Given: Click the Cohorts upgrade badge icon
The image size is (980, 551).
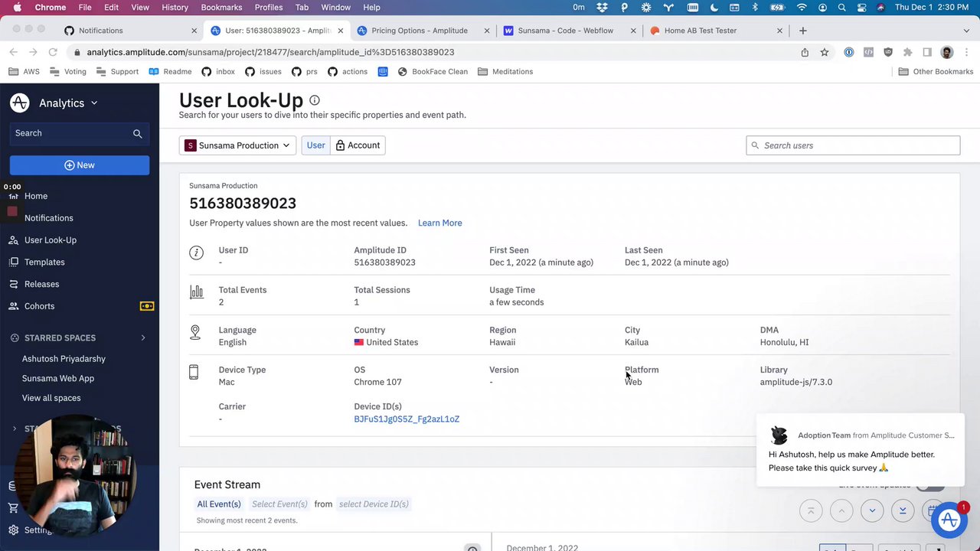Looking at the screenshot, I should tap(147, 306).
